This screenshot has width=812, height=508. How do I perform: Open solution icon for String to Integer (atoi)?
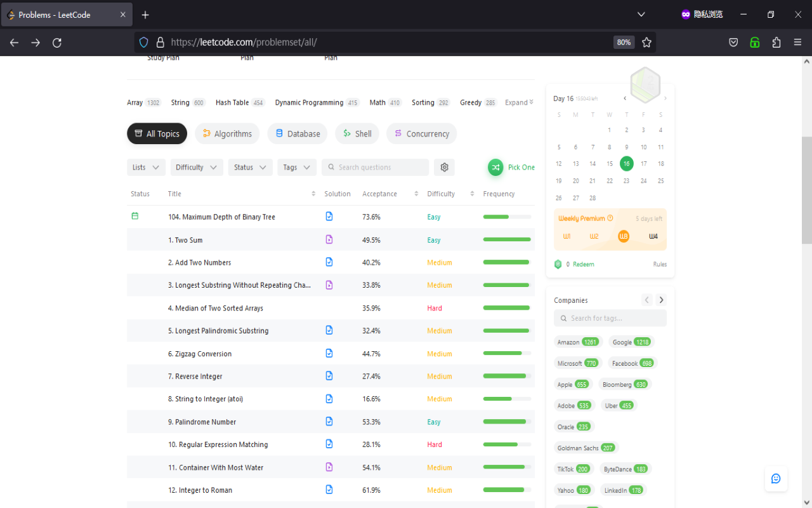(329, 399)
